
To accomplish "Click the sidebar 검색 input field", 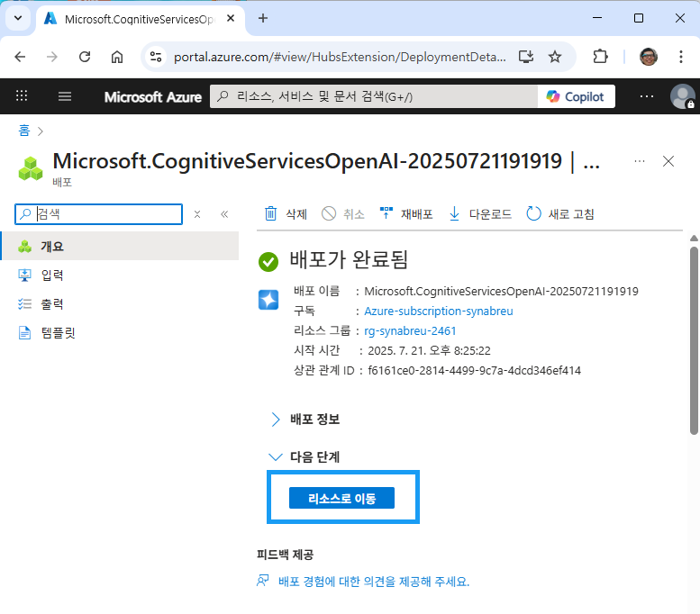I will [99, 214].
